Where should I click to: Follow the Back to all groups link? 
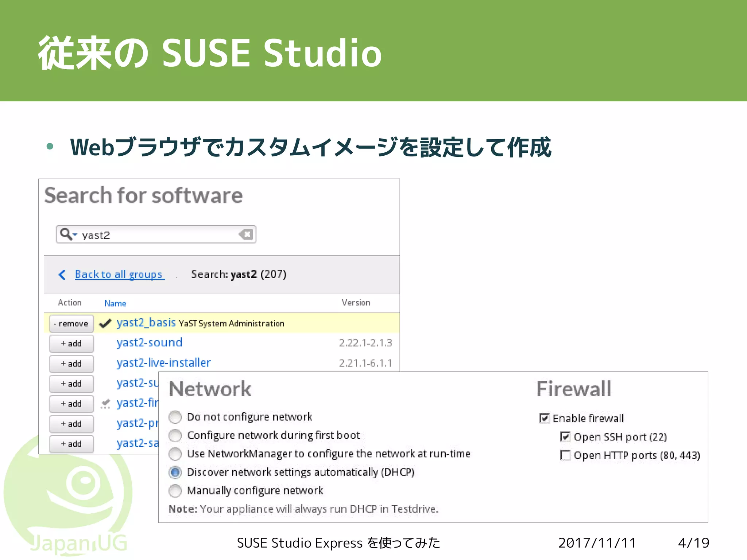[120, 274]
